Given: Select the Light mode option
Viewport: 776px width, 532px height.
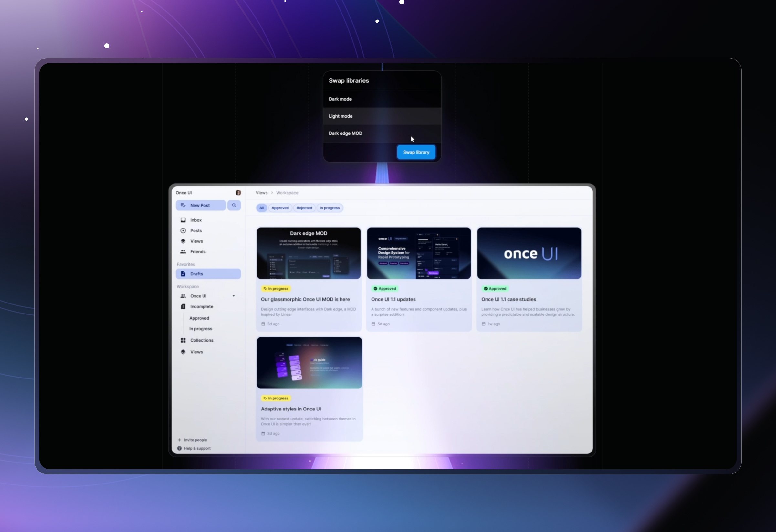Looking at the screenshot, I should click(382, 116).
